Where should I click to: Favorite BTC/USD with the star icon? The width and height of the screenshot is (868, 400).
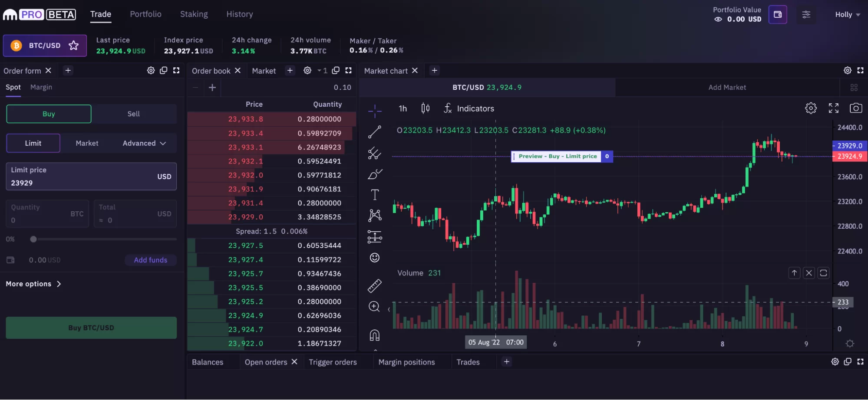pyautogui.click(x=73, y=46)
